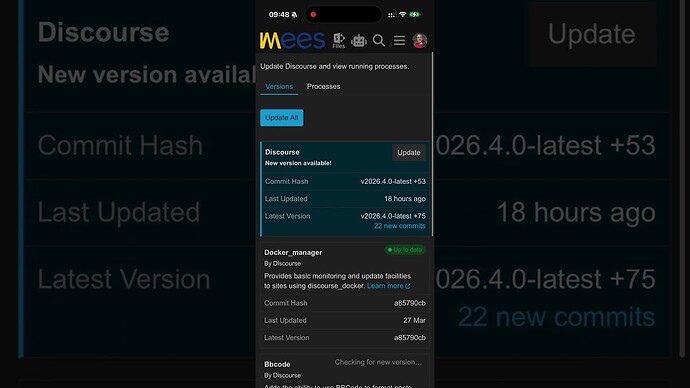Open the 22 new commits link
Image resolution: width=690 pixels, height=388 pixels.
[400, 226]
